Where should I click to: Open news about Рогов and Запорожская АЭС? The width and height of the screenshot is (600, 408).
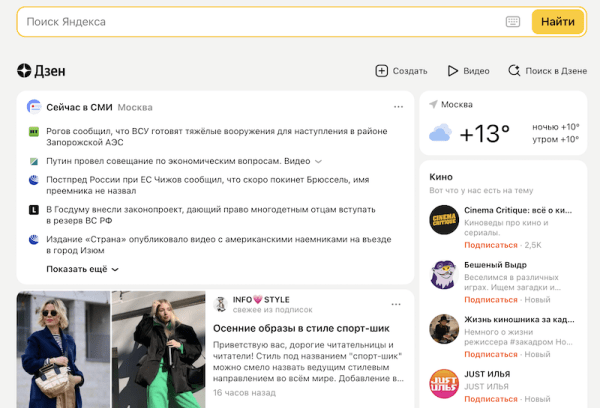click(217, 137)
